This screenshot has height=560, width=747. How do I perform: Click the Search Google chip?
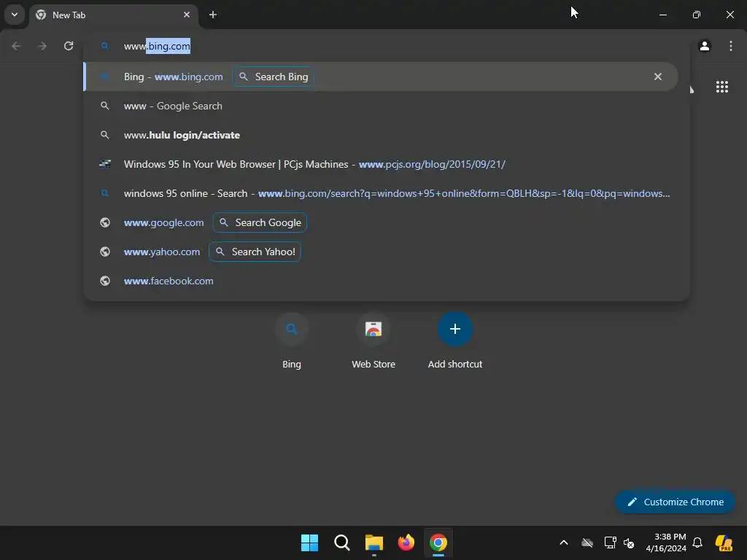point(260,222)
